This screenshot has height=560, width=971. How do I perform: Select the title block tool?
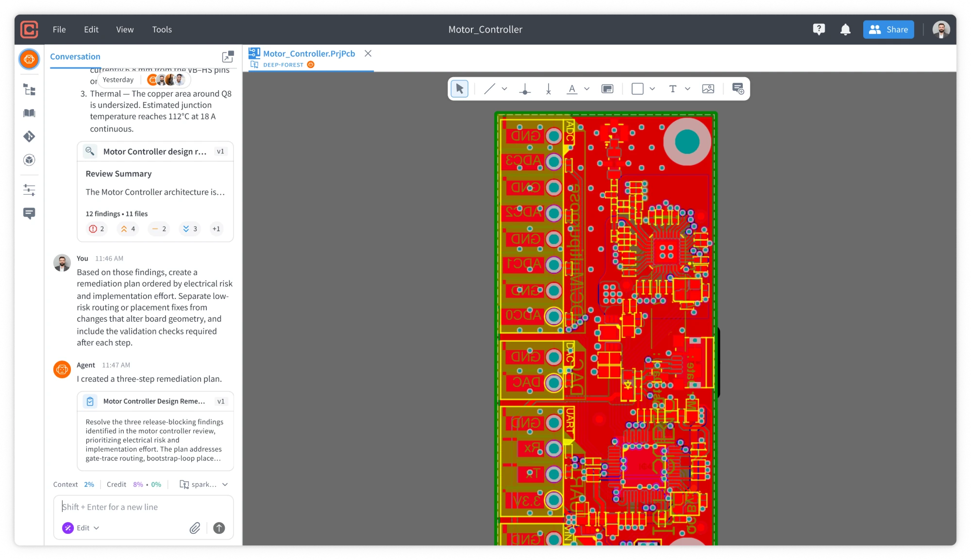(x=607, y=89)
